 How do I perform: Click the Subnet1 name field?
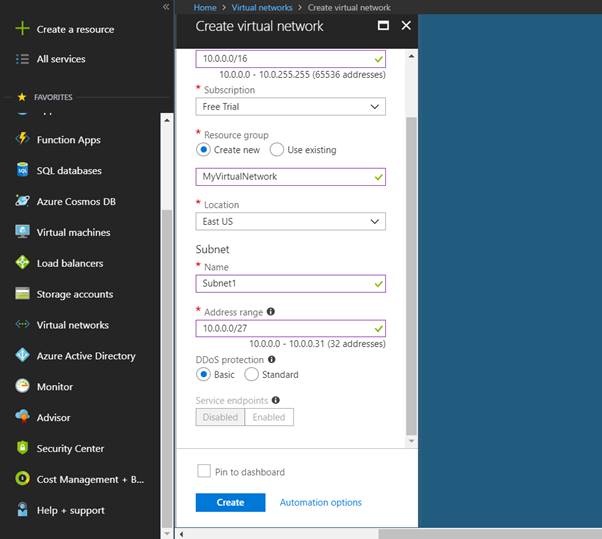[x=291, y=284]
